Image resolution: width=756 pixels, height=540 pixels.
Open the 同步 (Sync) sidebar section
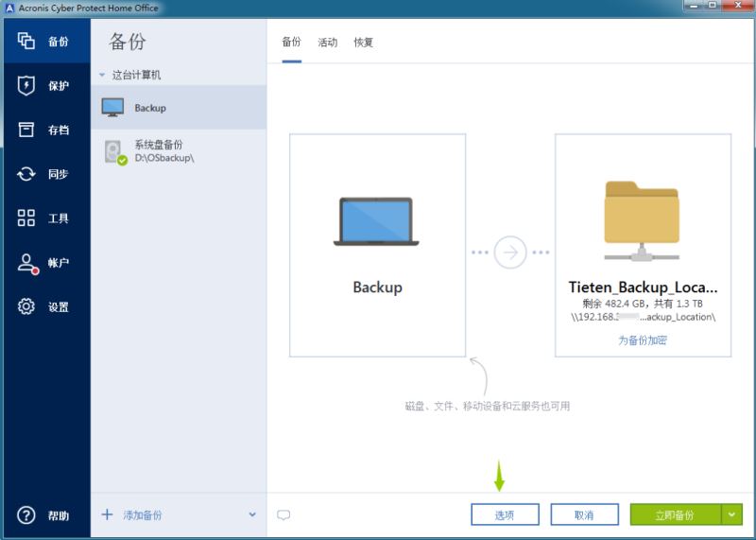point(46,174)
